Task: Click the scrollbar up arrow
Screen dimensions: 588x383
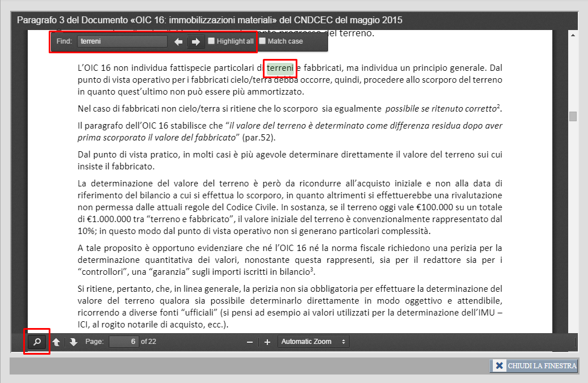Action: [573, 35]
